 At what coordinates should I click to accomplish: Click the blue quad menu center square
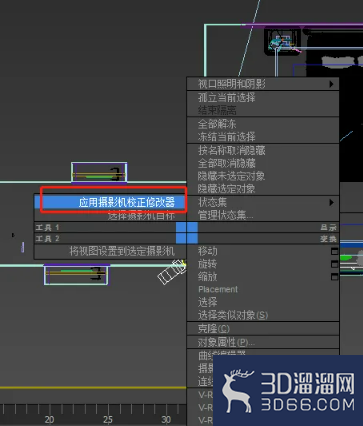187,233
